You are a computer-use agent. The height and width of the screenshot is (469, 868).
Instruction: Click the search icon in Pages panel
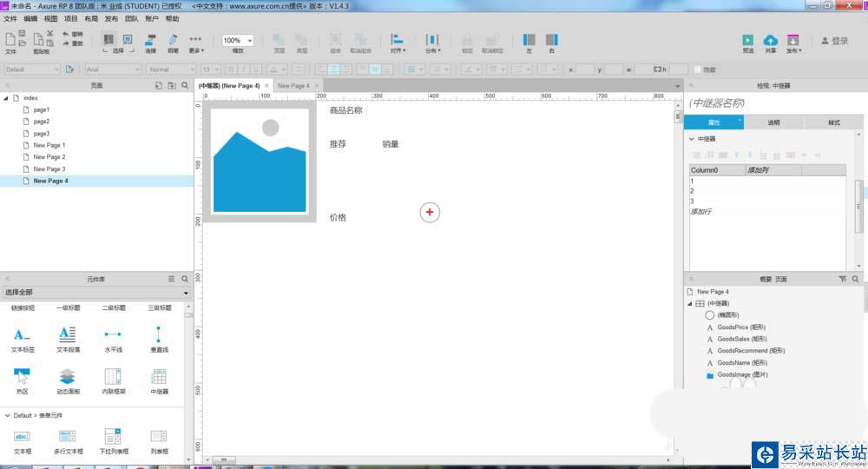(x=185, y=85)
